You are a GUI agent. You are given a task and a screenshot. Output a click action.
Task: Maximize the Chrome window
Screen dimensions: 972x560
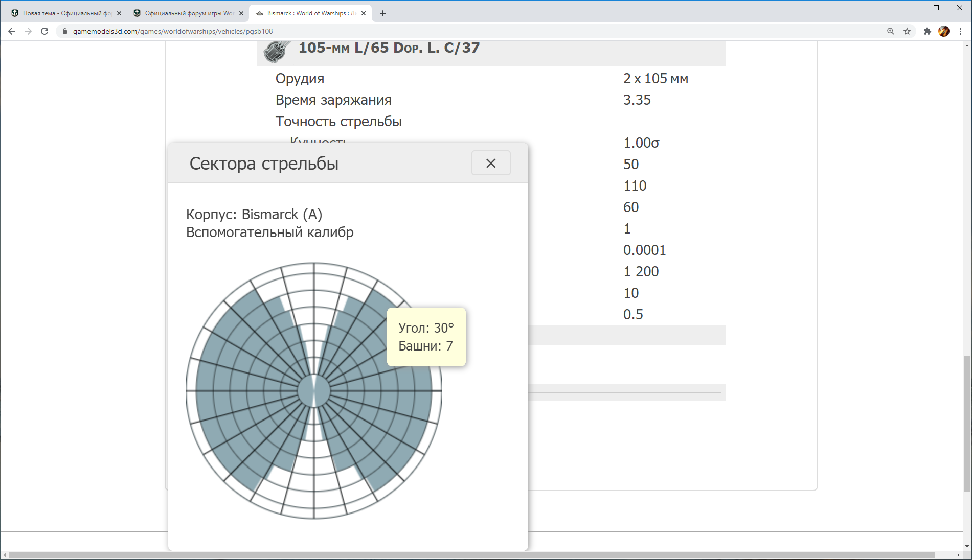[x=936, y=8]
